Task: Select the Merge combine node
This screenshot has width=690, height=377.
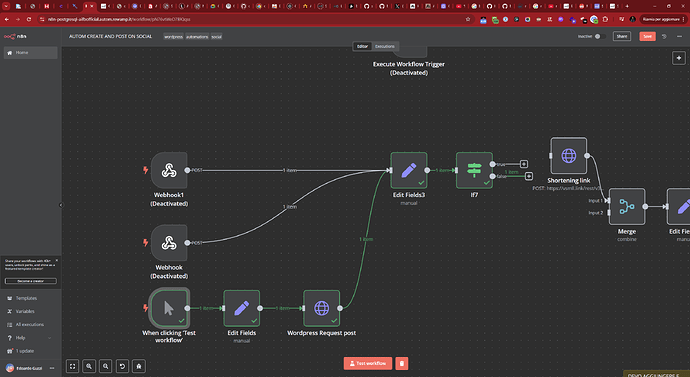Action: [627, 206]
